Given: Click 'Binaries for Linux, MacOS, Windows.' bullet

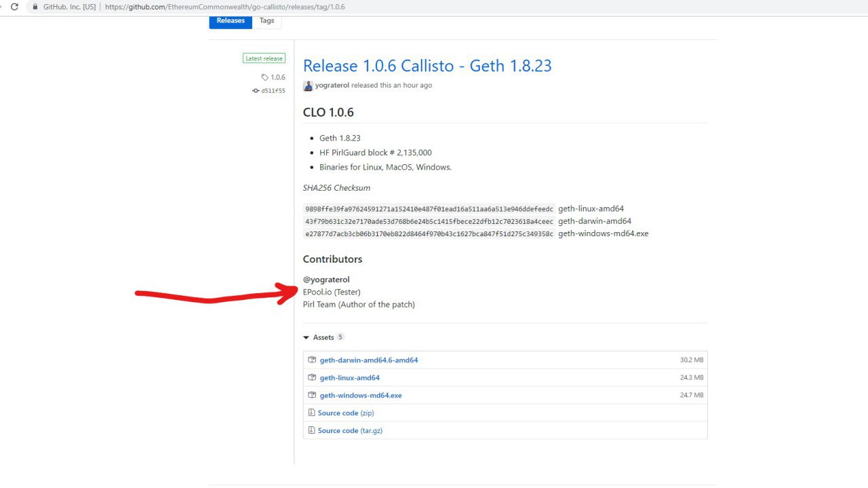Looking at the screenshot, I should tap(385, 167).
